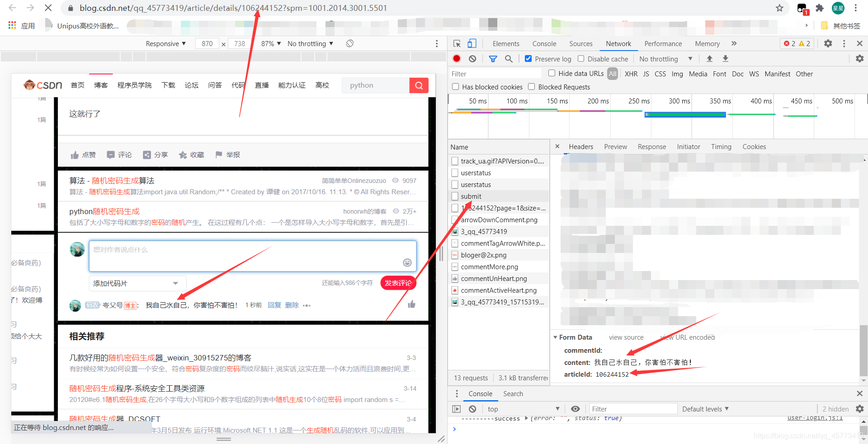Click the inspect element picker icon
Image resolution: width=868 pixels, height=444 pixels.
(457, 43)
